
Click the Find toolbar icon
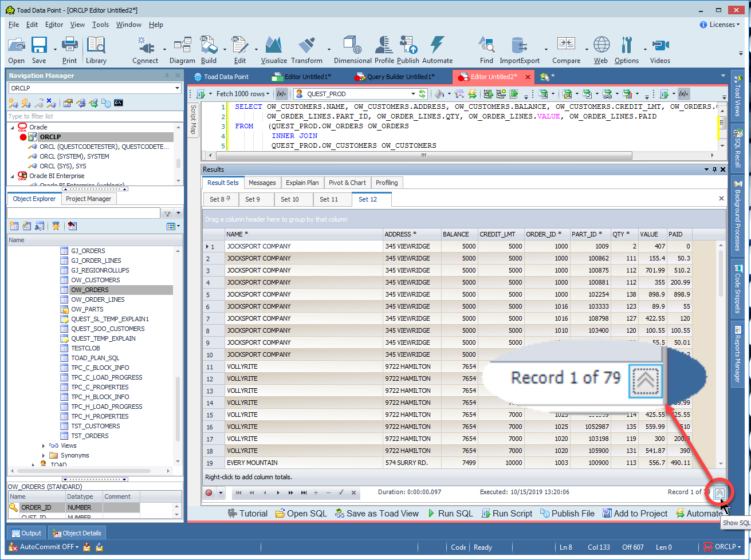[x=486, y=50]
